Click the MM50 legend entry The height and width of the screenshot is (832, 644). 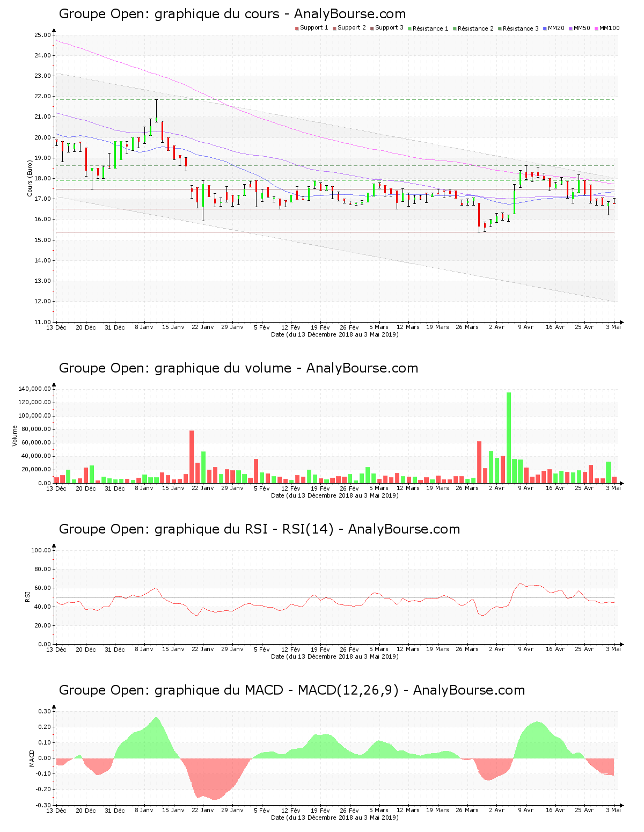tap(580, 28)
